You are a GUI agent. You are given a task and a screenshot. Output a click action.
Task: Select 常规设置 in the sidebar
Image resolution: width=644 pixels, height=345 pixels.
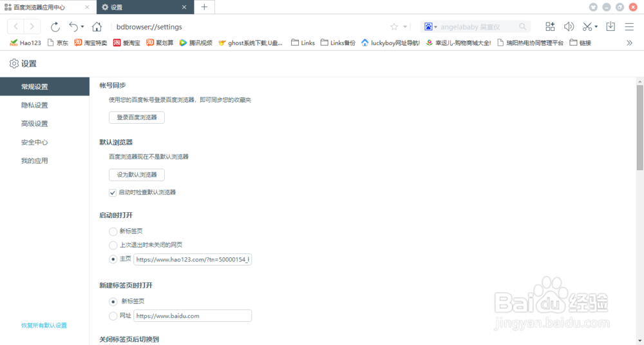pyautogui.click(x=45, y=87)
